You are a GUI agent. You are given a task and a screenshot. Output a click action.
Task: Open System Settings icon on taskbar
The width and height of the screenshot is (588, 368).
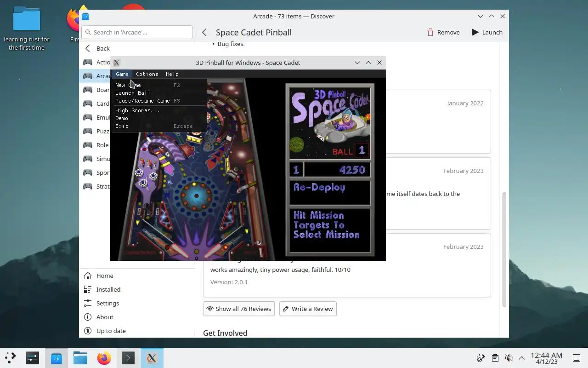33,358
